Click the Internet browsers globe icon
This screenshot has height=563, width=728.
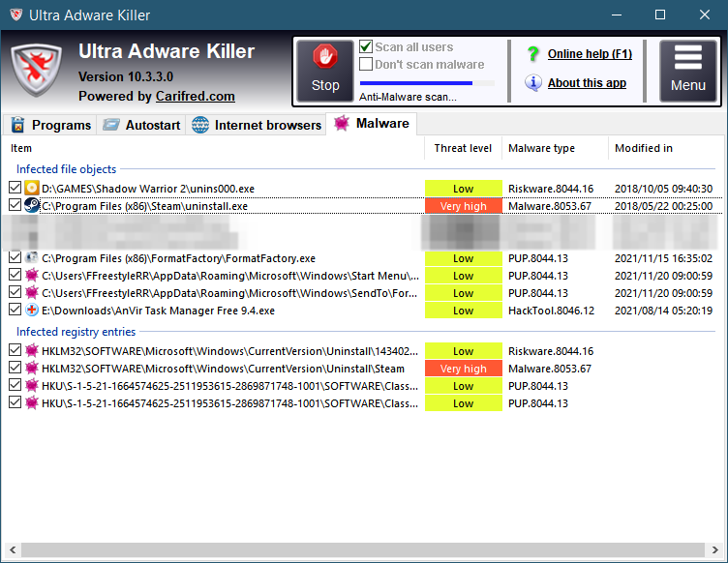pos(200,125)
